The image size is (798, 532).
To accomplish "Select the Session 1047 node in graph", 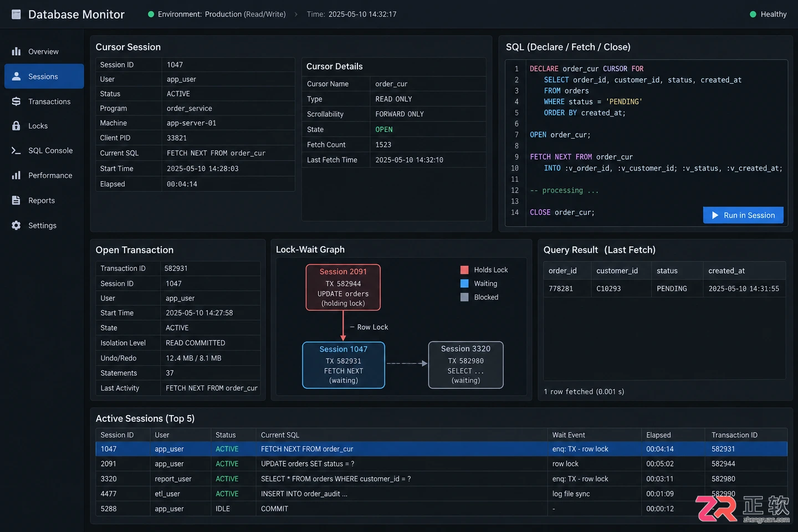I will pos(344,365).
